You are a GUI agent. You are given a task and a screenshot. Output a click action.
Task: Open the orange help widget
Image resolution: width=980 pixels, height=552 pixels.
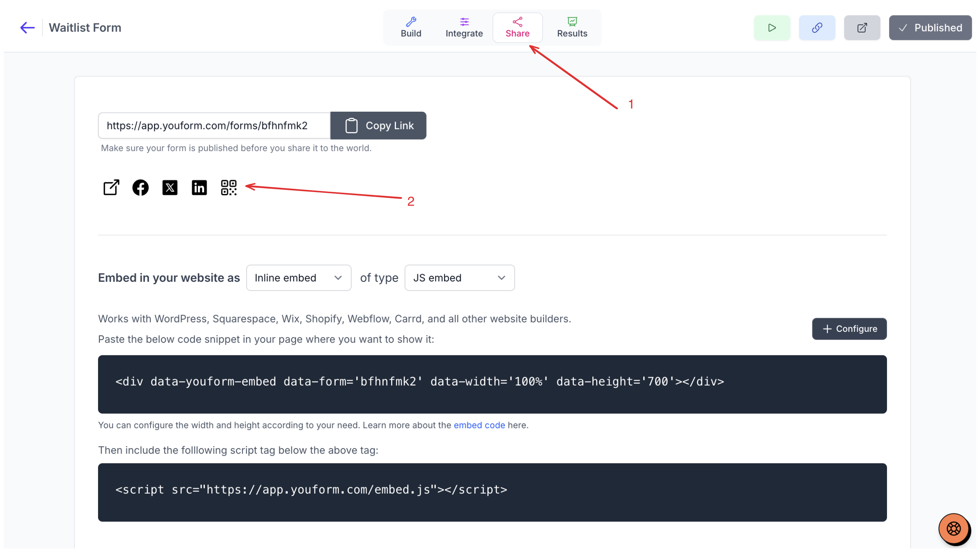click(x=953, y=529)
